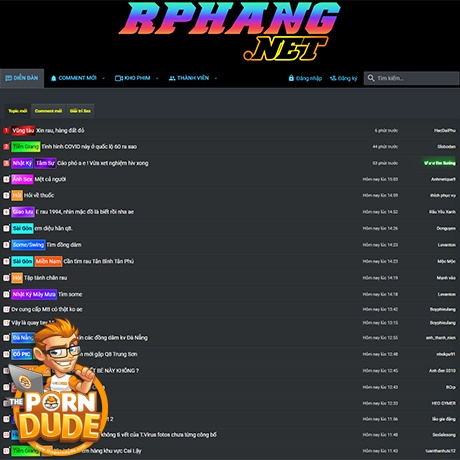Viewport: 460px width, 460px height.
Task: Click the Tâm Sự tag
Action: tap(45, 163)
